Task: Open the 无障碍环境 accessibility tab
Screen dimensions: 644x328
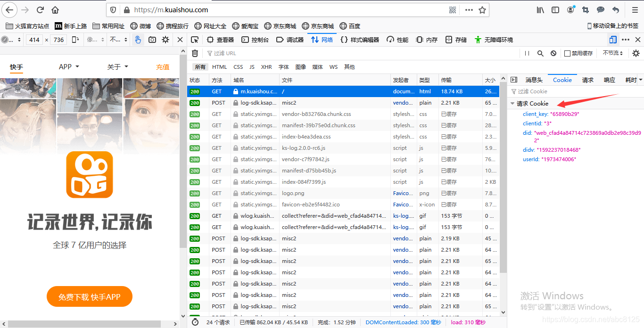Action: pos(494,40)
